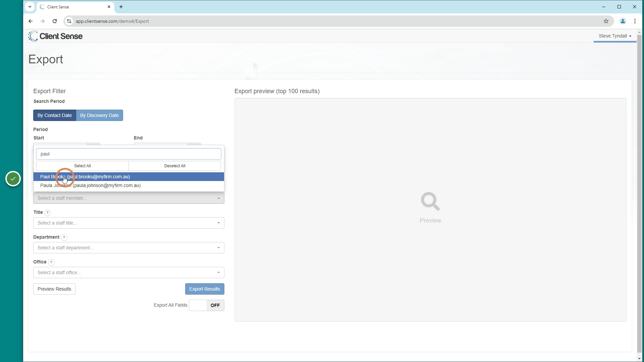
Task: Click the staff search field containing paul
Action: pos(129,154)
